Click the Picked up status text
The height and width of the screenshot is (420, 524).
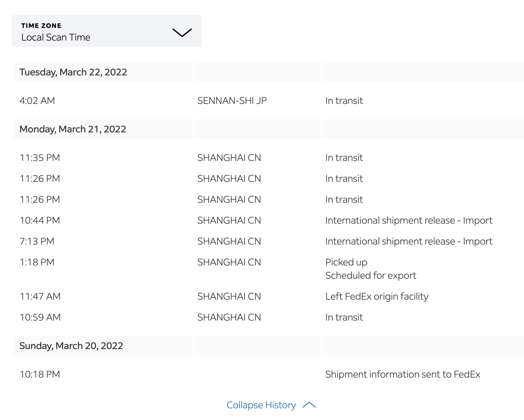[346, 262]
